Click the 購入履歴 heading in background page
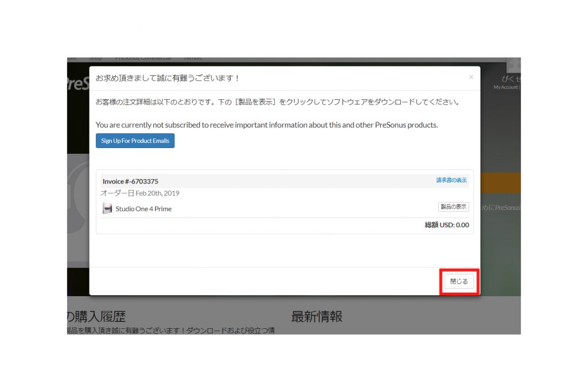 coord(100,317)
